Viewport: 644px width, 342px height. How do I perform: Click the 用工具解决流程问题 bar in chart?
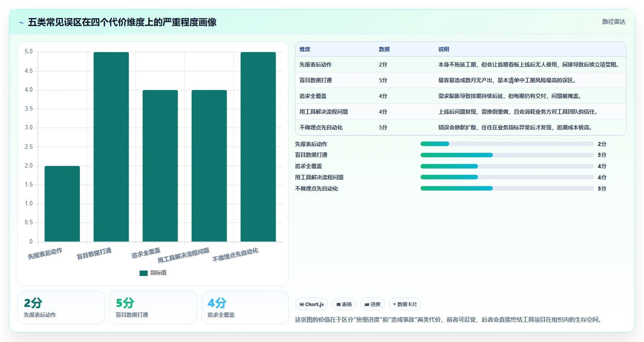[209, 166]
